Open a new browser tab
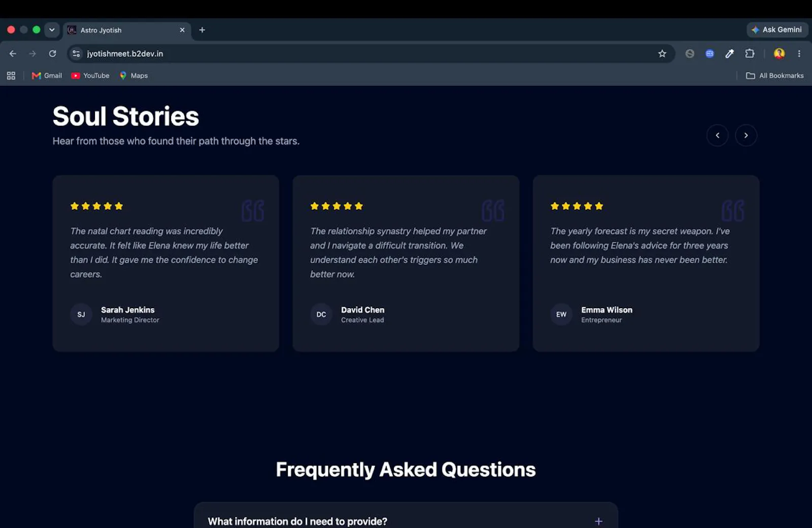Image resolution: width=812 pixels, height=528 pixels. click(202, 30)
